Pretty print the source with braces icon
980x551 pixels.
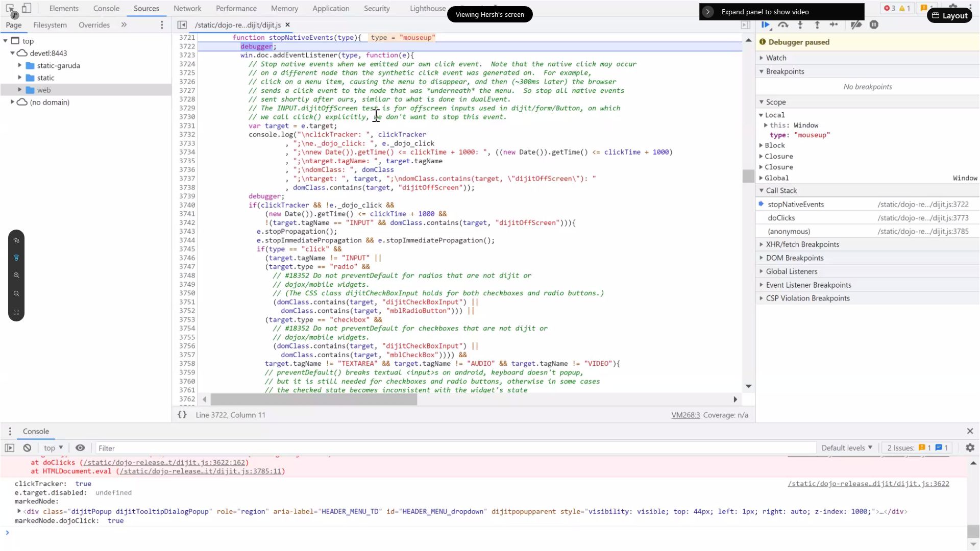182,415
